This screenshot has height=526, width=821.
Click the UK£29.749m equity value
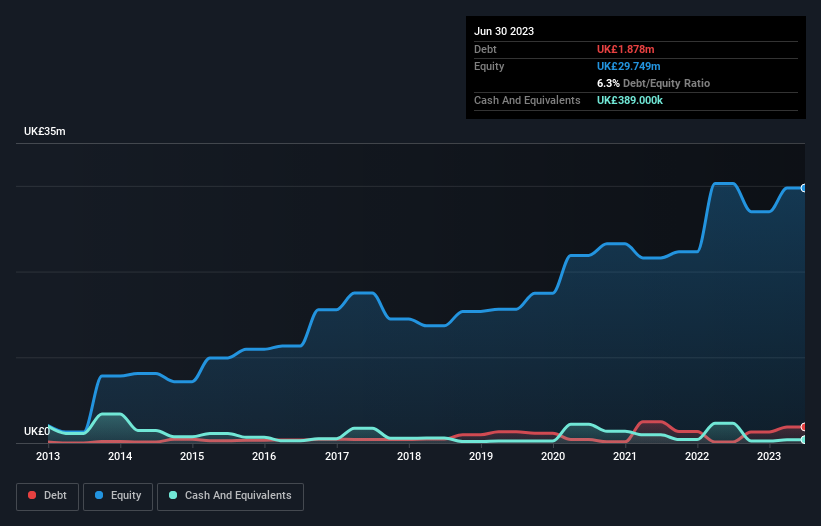628,66
